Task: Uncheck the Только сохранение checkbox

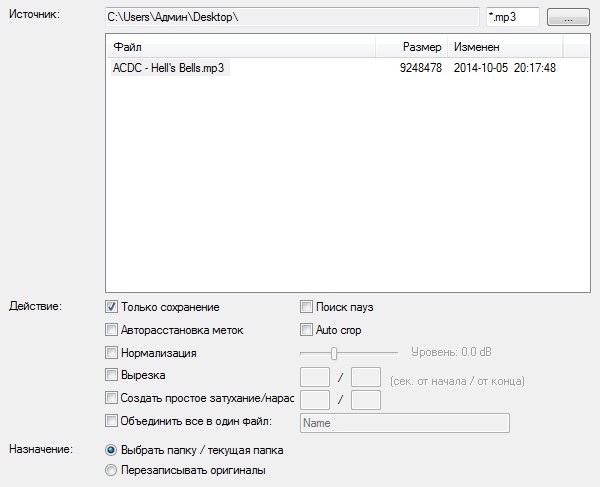Action: click(112, 307)
